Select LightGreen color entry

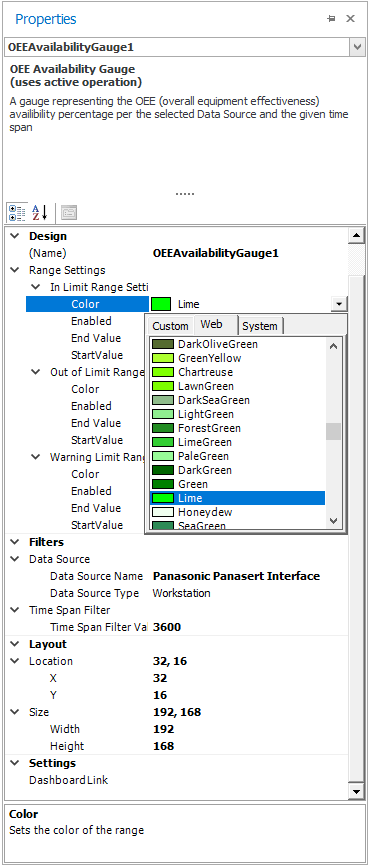coord(238,414)
